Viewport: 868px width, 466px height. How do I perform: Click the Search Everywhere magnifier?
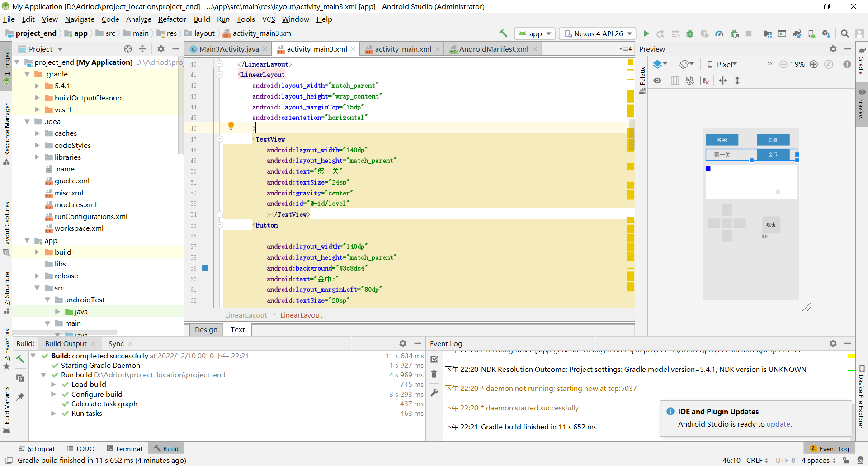click(844, 33)
